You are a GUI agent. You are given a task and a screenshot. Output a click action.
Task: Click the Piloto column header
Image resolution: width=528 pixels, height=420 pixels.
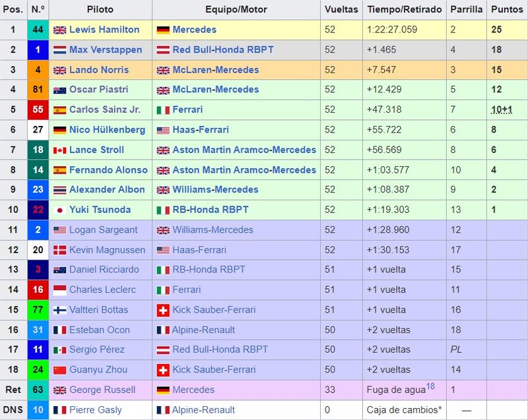pos(100,9)
